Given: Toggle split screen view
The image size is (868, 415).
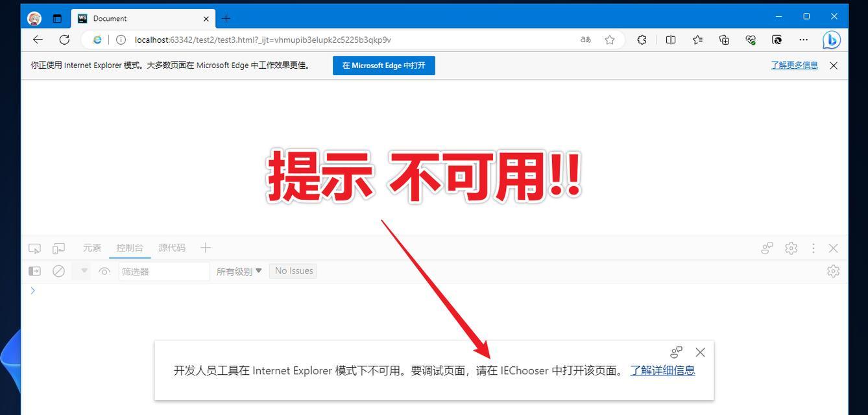Looking at the screenshot, I should point(671,40).
